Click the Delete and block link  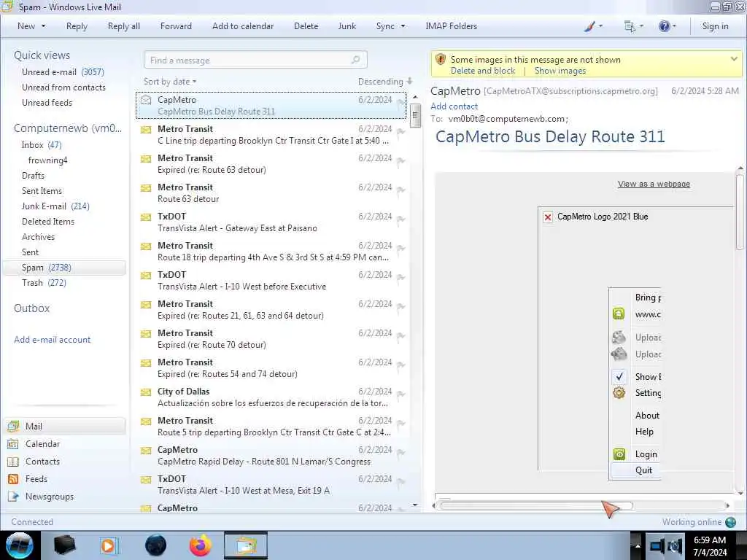click(483, 71)
